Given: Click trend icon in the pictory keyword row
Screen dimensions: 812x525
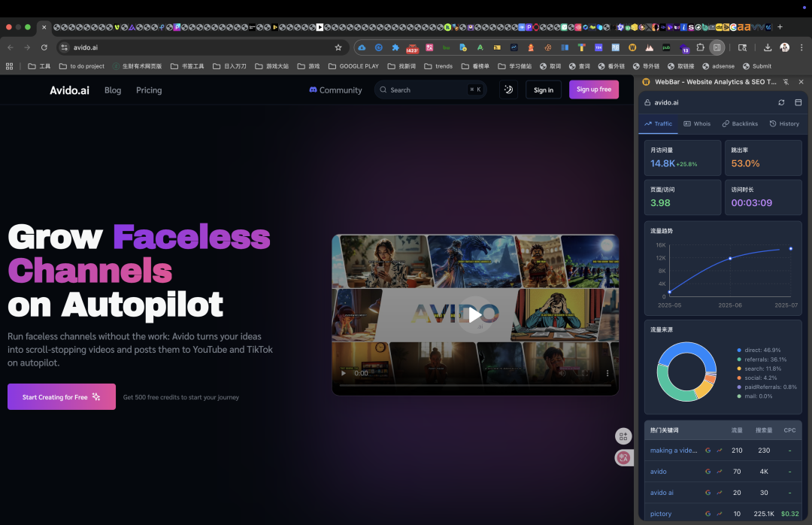Looking at the screenshot, I should pos(720,514).
